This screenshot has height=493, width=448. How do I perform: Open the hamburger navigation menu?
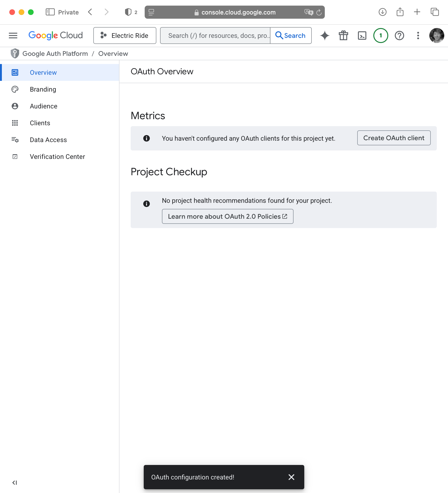point(13,36)
